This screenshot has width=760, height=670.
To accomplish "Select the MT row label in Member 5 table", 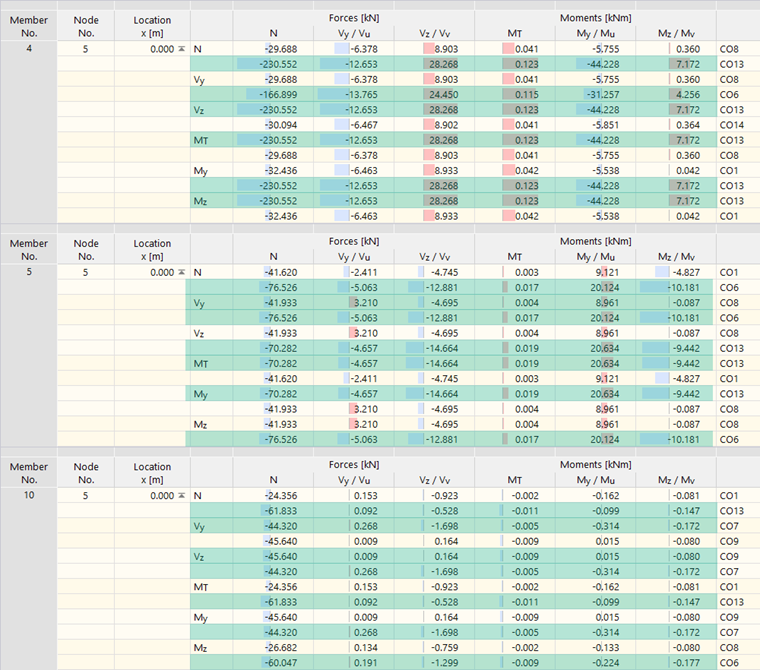I will coord(200,363).
